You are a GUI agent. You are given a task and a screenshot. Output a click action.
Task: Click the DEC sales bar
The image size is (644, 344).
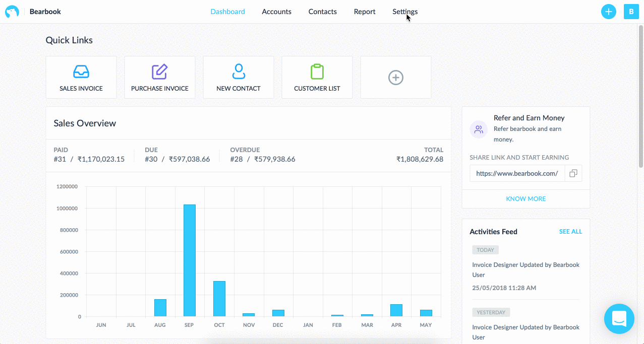278,313
